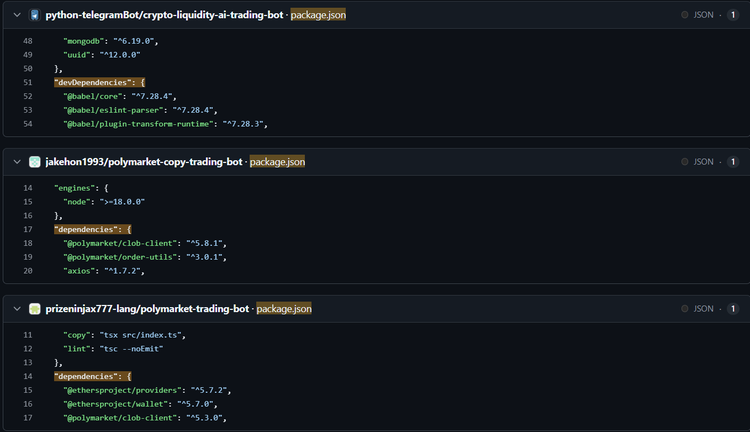The width and height of the screenshot is (750, 432).
Task: Click the "engines": { line
Action: click(81, 188)
